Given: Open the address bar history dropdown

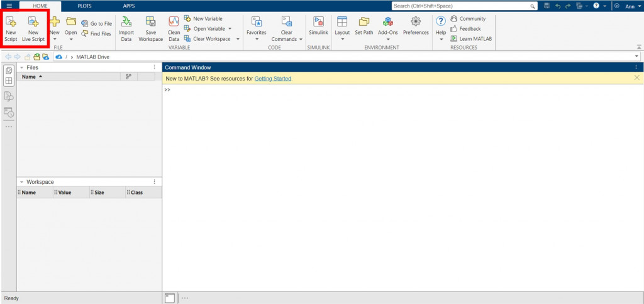Looking at the screenshot, I should 637,57.
